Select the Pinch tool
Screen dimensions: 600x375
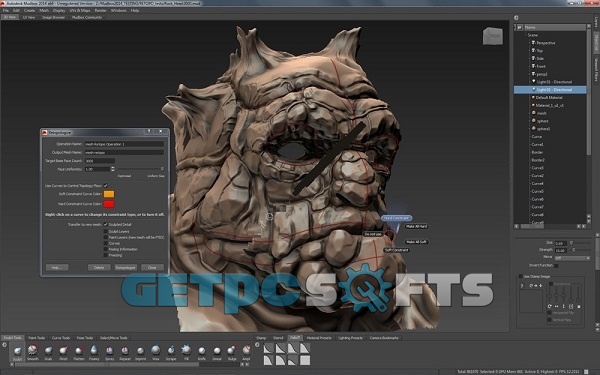tap(64, 351)
